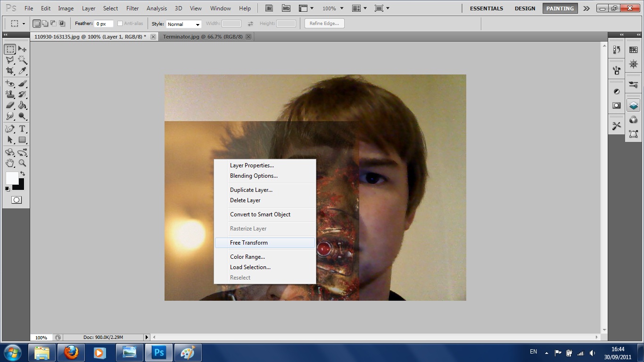Choose Convert to Smart Object
This screenshot has width=644, height=362.
point(265,214)
